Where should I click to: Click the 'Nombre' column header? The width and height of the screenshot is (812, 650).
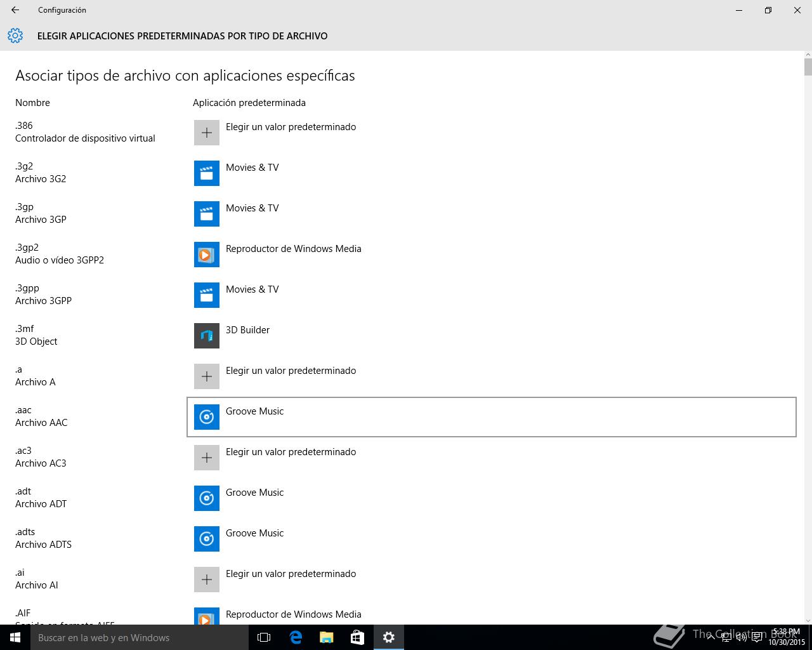(32, 103)
